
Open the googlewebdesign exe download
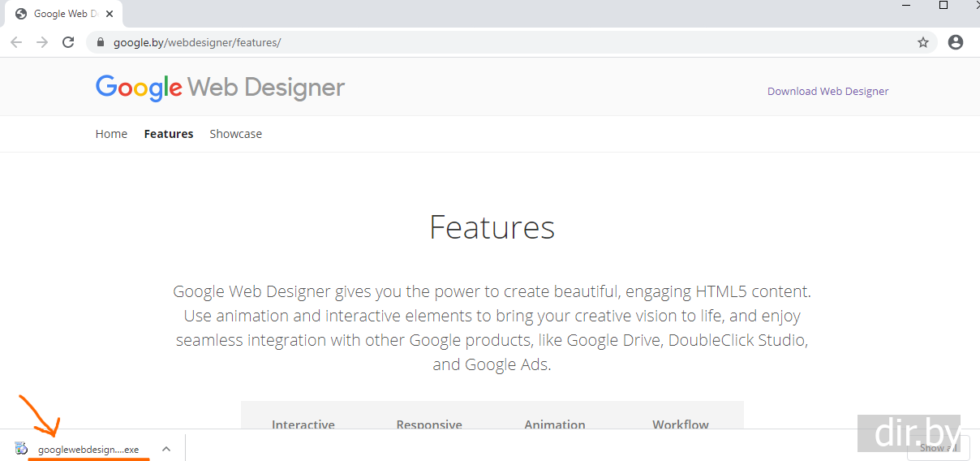(88, 450)
